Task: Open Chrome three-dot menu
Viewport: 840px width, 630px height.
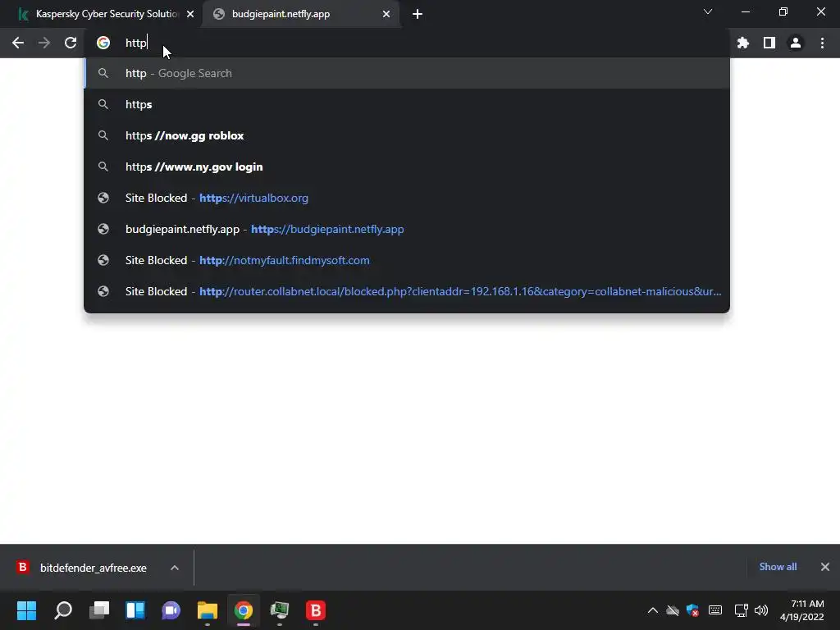Action: click(822, 43)
